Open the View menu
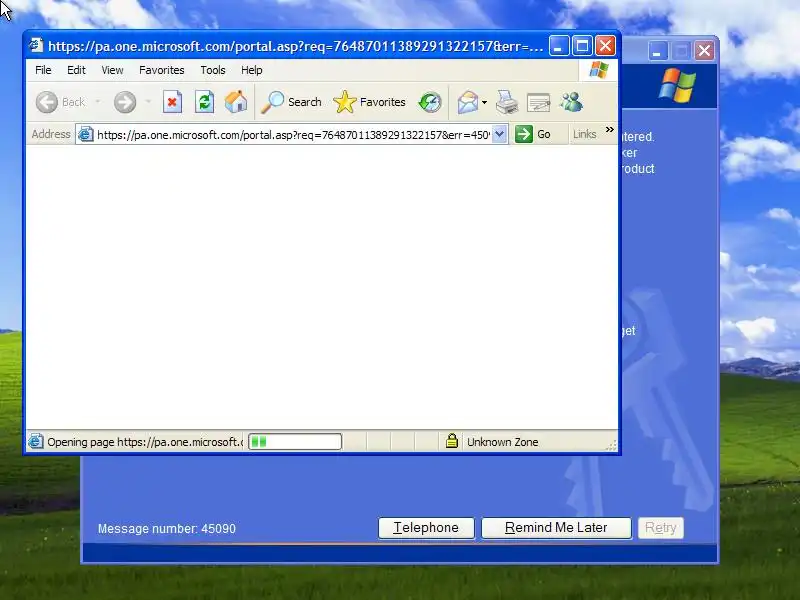800x600 pixels. click(x=112, y=70)
